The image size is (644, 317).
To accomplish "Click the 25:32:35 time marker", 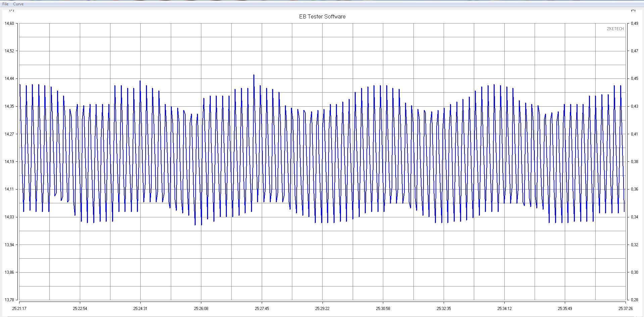I will 444,308.
